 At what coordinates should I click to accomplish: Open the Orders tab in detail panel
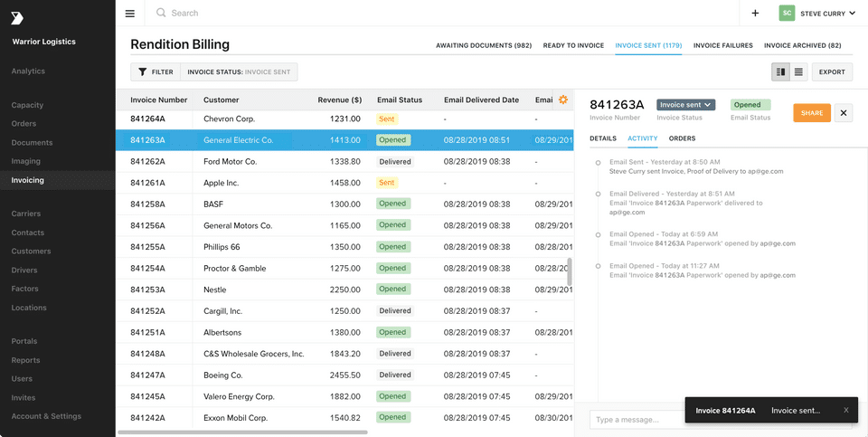coord(682,138)
